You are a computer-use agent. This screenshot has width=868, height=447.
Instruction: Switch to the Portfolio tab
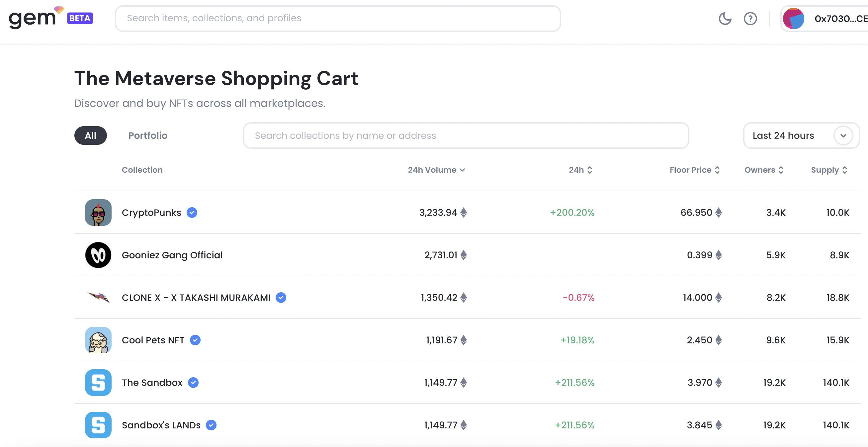147,135
